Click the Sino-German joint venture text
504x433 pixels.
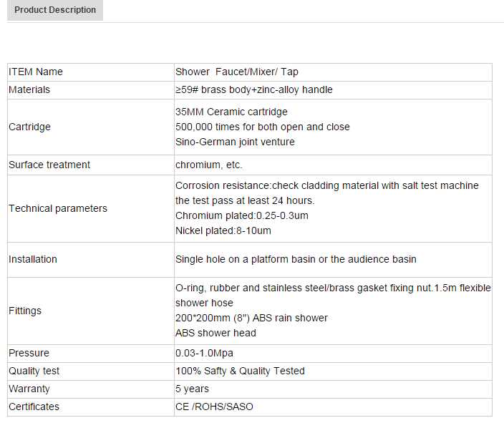[235, 142]
